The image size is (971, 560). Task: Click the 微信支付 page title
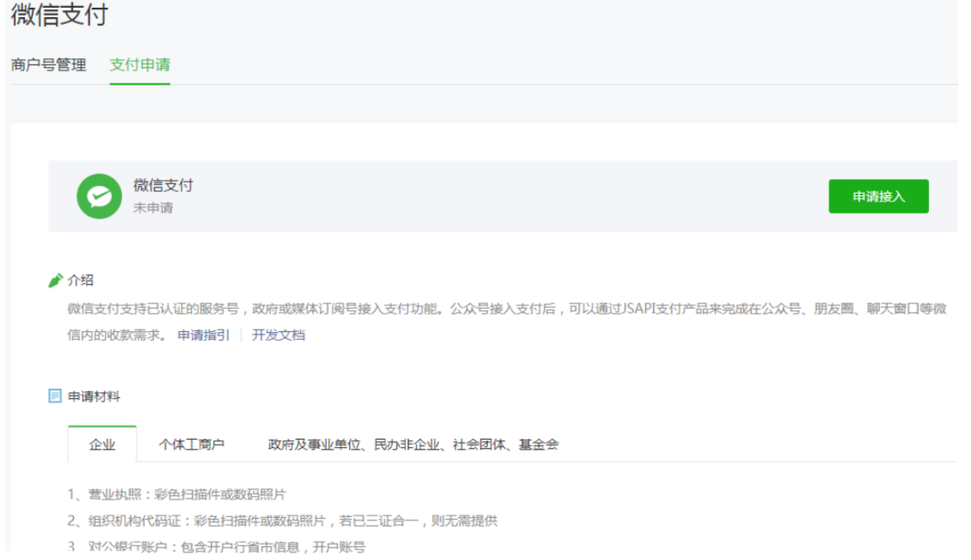click(x=59, y=15)
